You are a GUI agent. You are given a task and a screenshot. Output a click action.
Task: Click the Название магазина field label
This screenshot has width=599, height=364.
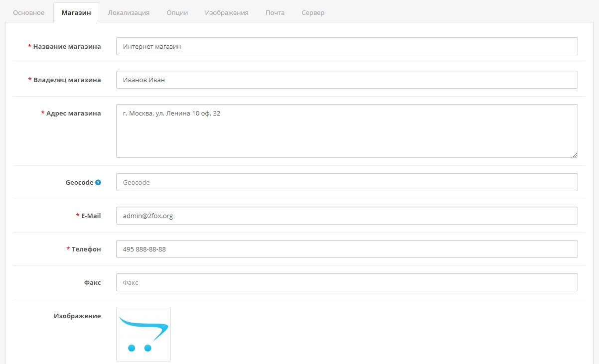tap(67, 46)
